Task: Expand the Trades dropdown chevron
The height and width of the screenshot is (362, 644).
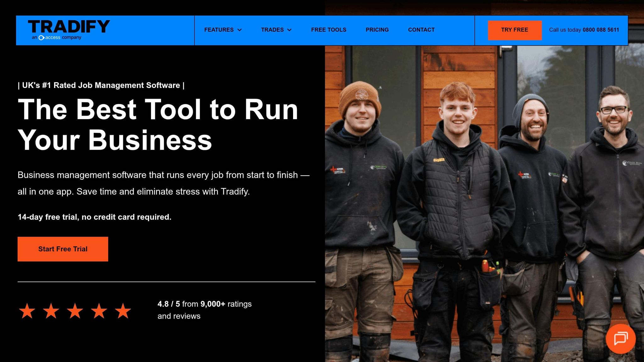Action: [x=289, y=30]
